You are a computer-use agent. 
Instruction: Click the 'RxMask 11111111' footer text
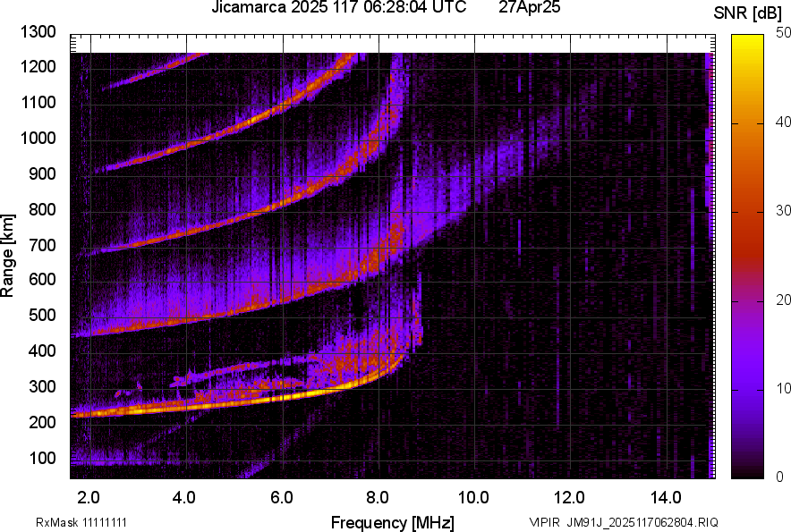point(81,522)
